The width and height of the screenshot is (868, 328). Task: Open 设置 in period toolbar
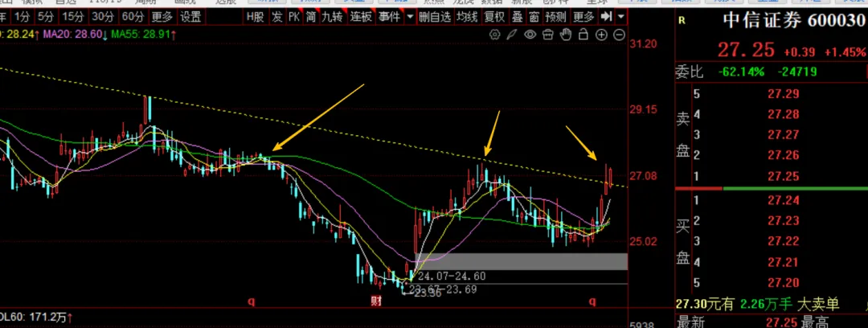coord(191,17)
